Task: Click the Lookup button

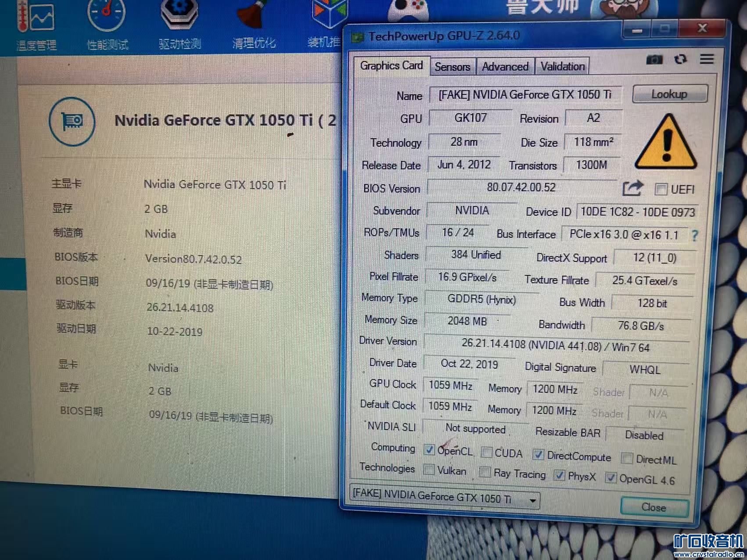Action: (670, 94)
